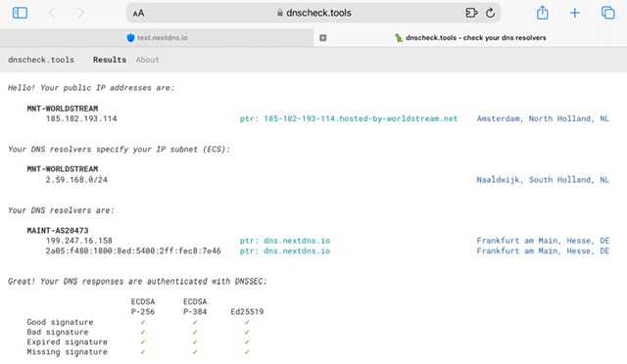Click Bad signature checkmark under P-384
Screen dimensions: 627x364
tap(195, 332)
